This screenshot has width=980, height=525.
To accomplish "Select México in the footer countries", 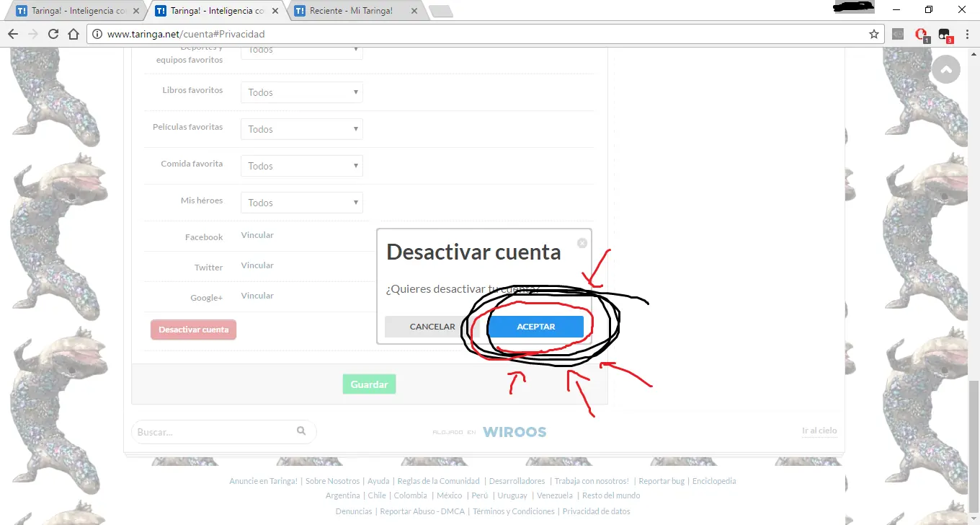I will coord(450,495).
